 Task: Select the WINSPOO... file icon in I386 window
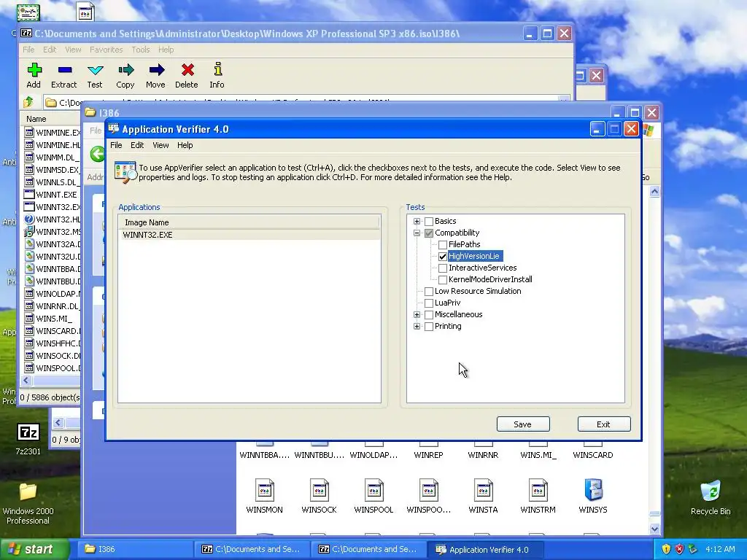click(429, 489)
